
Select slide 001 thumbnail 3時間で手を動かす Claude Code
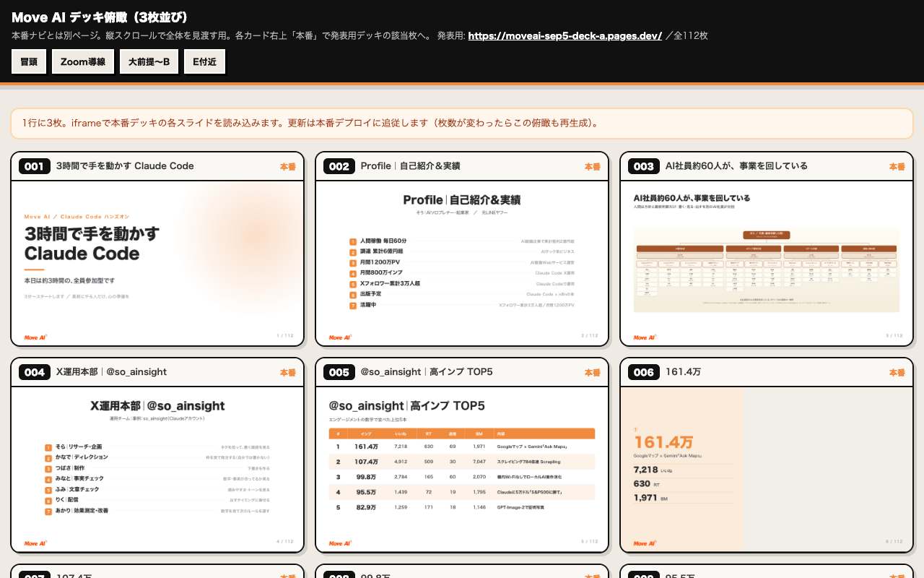(157, 263)
